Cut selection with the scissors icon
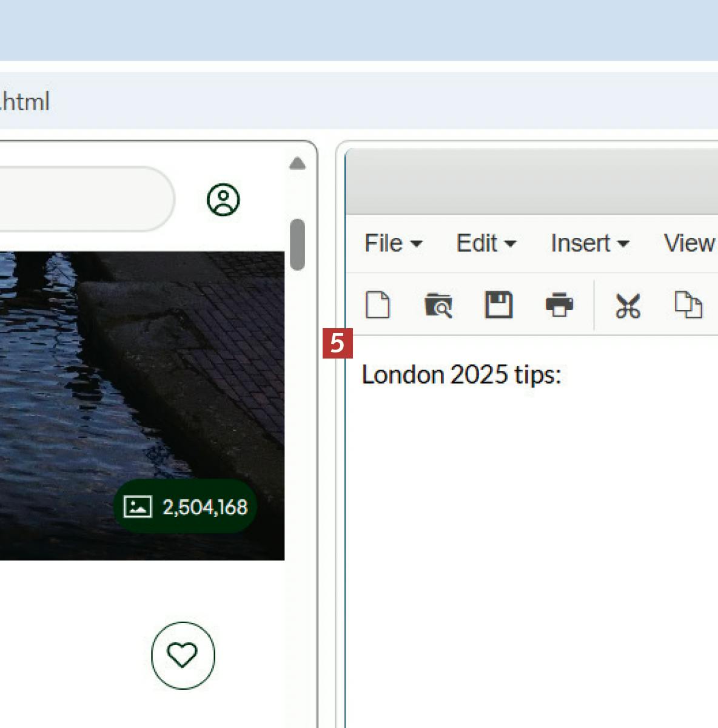718x728 pixels. point(628,305)
